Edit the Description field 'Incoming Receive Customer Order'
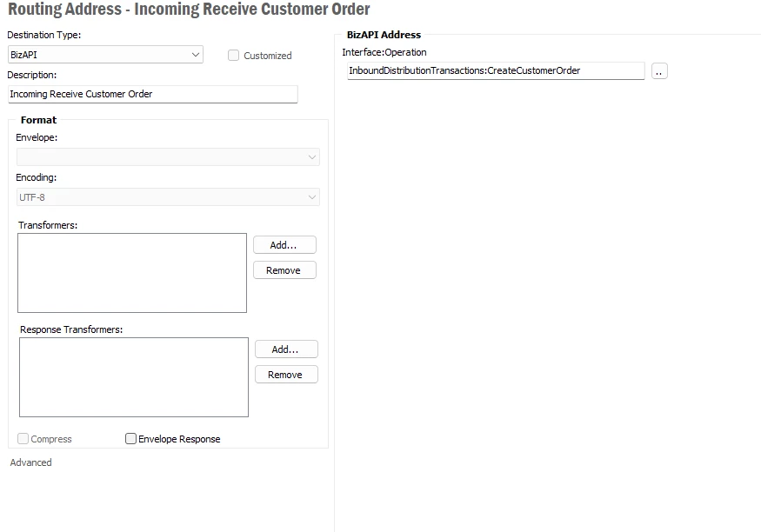The width and height of the screenshot is (761, 532). (x=153, y=94)
